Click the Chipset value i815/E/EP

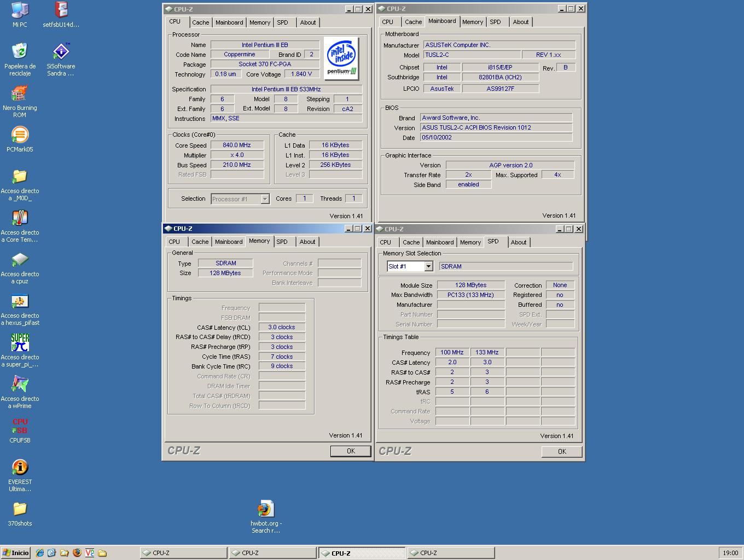coord(500,67)
